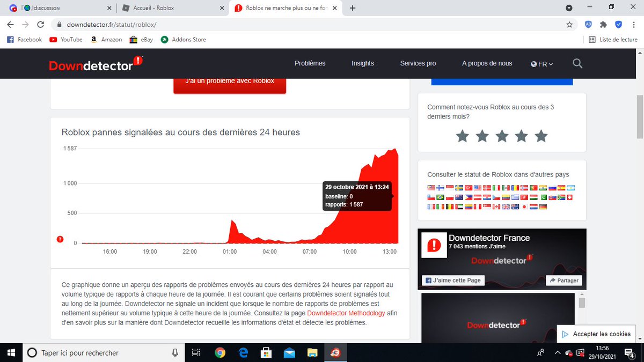
Task: Open Chrome's three-dot menu
Action: pos(634,25)
